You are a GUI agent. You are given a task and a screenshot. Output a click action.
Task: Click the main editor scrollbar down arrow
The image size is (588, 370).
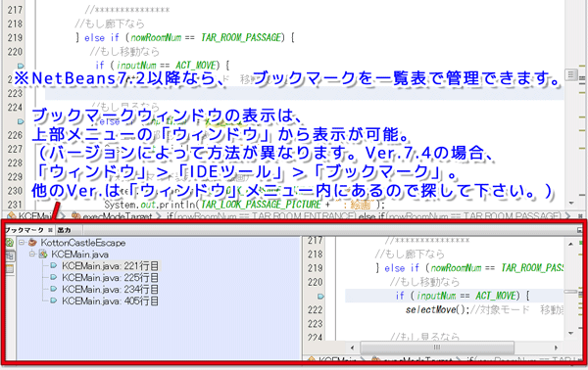[x=571, y=203]
